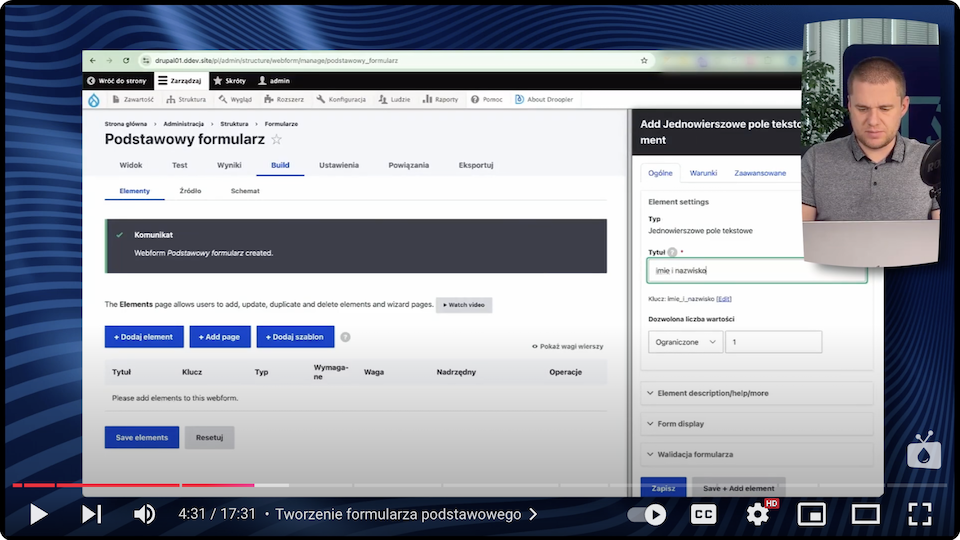Viewport: 960px width, 540px height.
Task: Star Podstawowy formularz as shortcut
Action: coord(277,140)
